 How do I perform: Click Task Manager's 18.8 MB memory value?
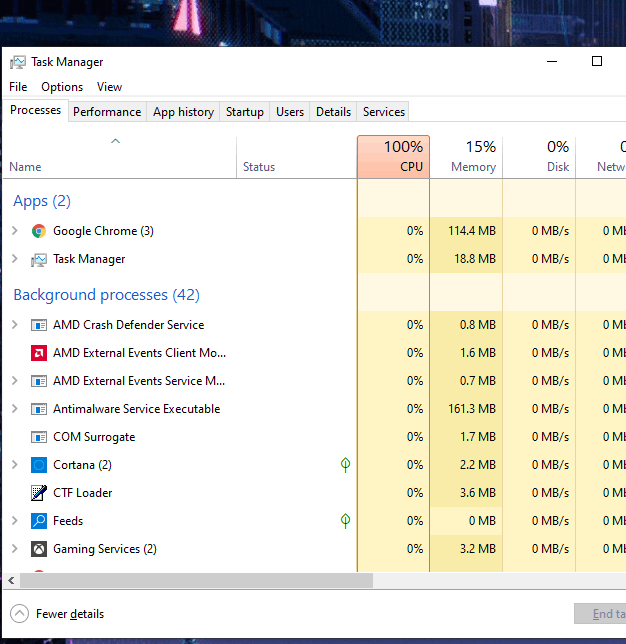pyautogui.click(x=475, y=259)
